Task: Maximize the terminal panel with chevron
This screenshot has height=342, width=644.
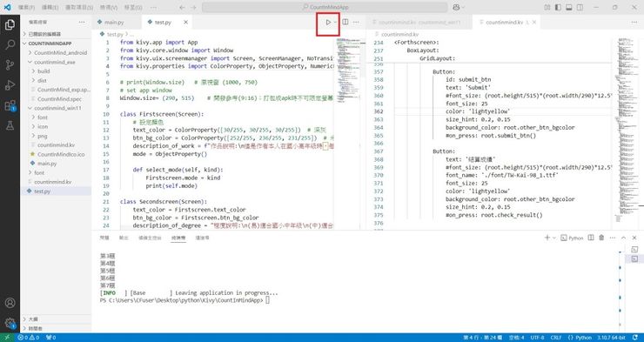Action: click(x=623, y=238)
